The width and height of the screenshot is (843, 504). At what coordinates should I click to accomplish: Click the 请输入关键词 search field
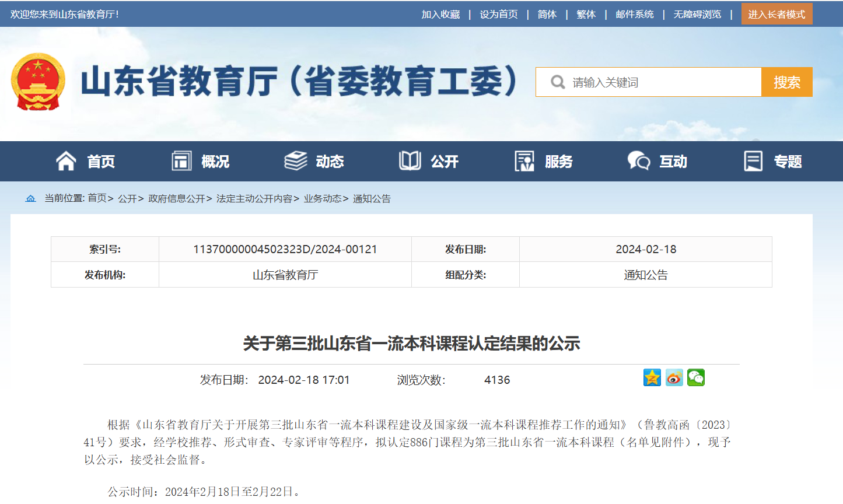659,82
